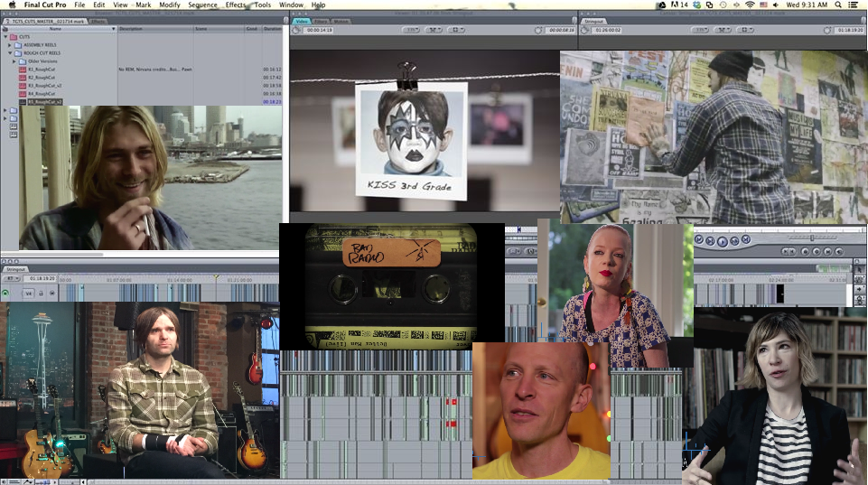Select the Stringout tab in Timeline
Screen dimensions: 868x485
15,269
